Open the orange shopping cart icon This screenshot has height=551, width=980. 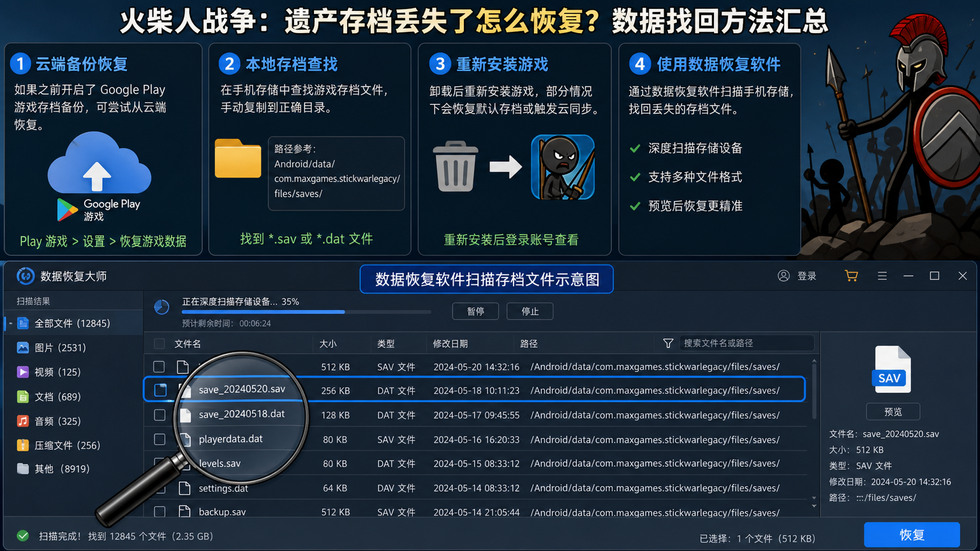[x=851, y=275]
